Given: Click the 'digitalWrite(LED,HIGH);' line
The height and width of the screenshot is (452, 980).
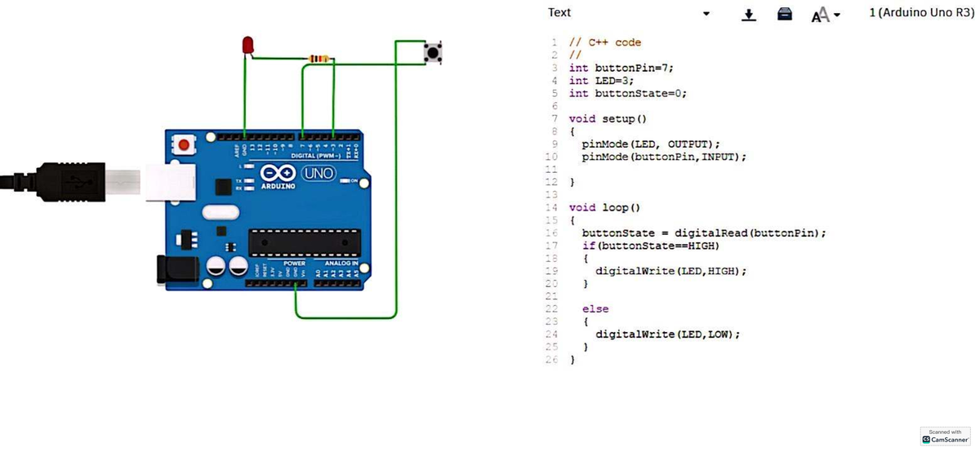Looking at the screenshot, I should pyautogui.click(x=670, y=271).
